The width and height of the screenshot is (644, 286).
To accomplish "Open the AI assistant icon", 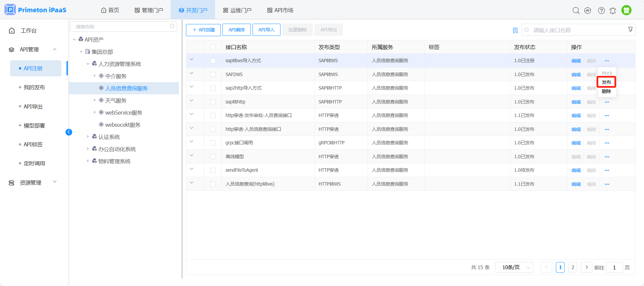I will point(588,10).
